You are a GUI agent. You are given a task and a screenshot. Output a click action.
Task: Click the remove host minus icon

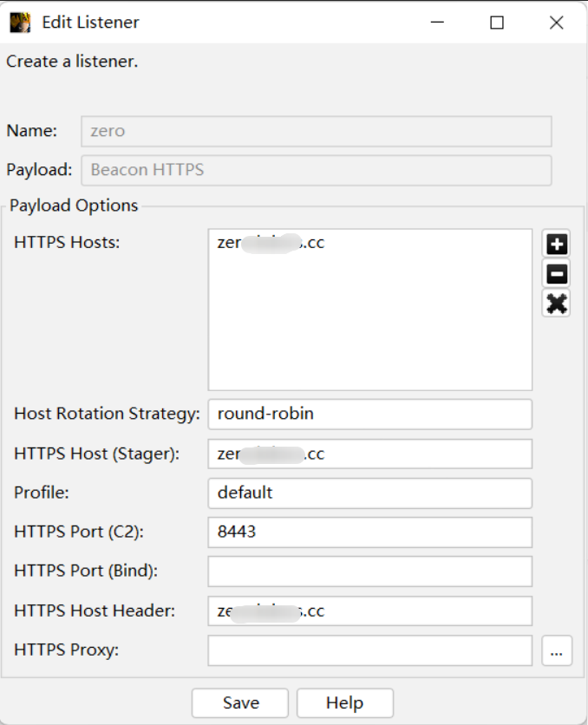(x=556, y=274)
